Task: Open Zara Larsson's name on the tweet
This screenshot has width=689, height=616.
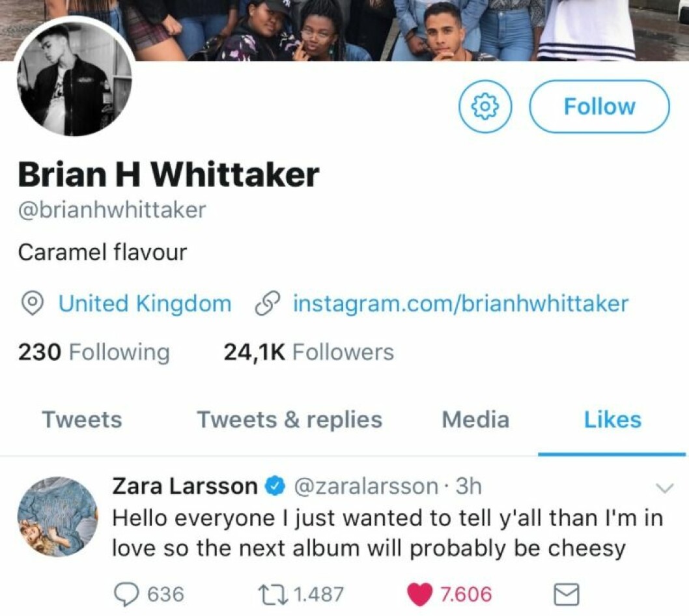Action: (x=185, y=486)
